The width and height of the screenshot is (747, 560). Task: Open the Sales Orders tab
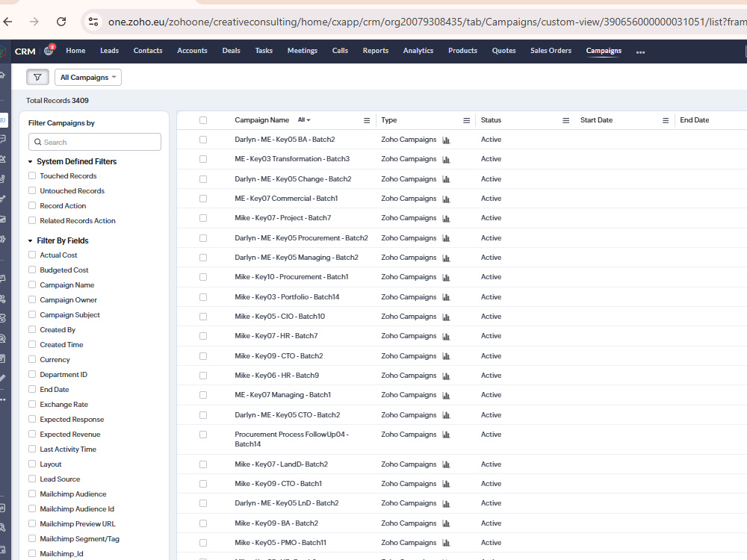click(551, 51)
